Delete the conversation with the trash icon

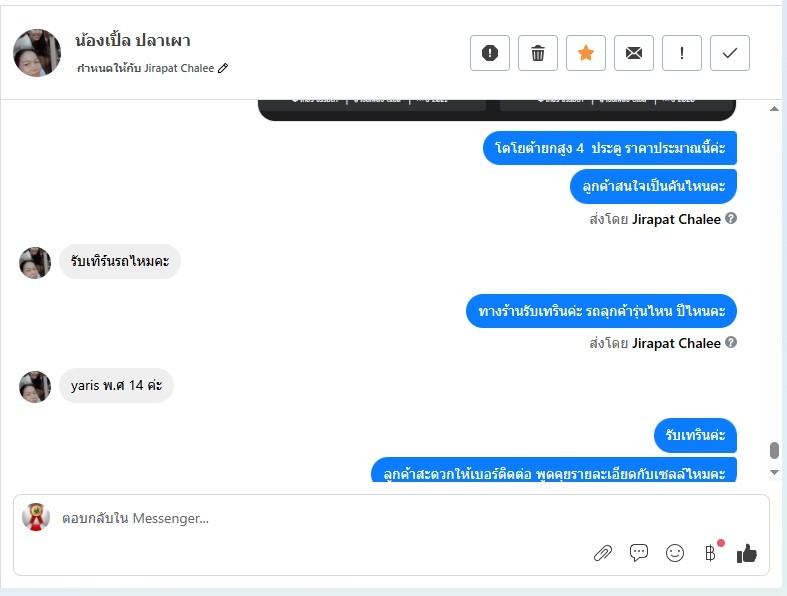[x=538, y=53]
